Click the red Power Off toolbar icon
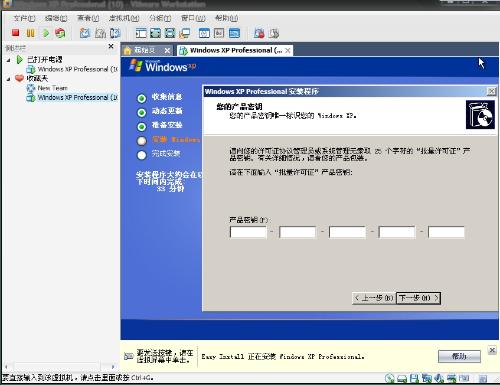500x385 pixels. point(15,33)
